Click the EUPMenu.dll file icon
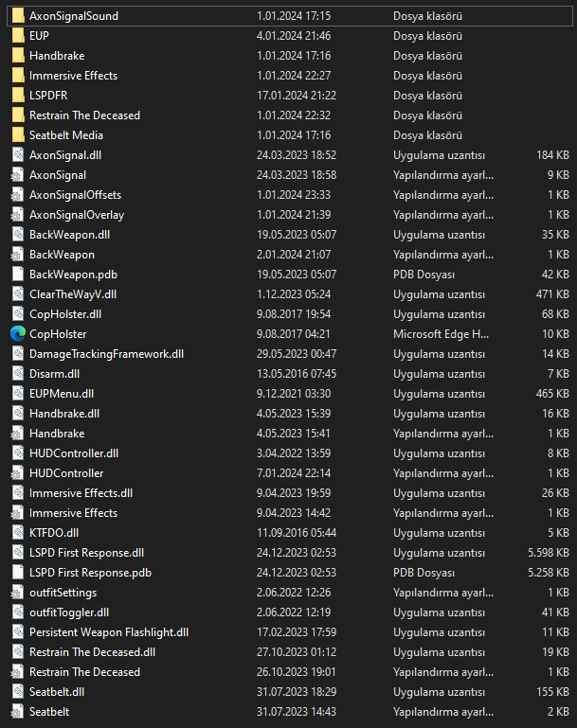This screenshot has width=577, height=728. pyautogui.click(x=18, y=394)
